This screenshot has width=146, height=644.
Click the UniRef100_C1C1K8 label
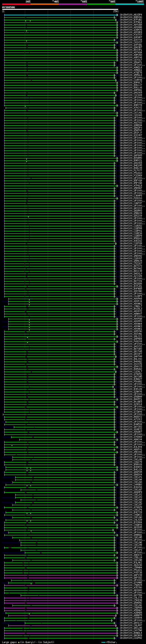pos(131,95)
